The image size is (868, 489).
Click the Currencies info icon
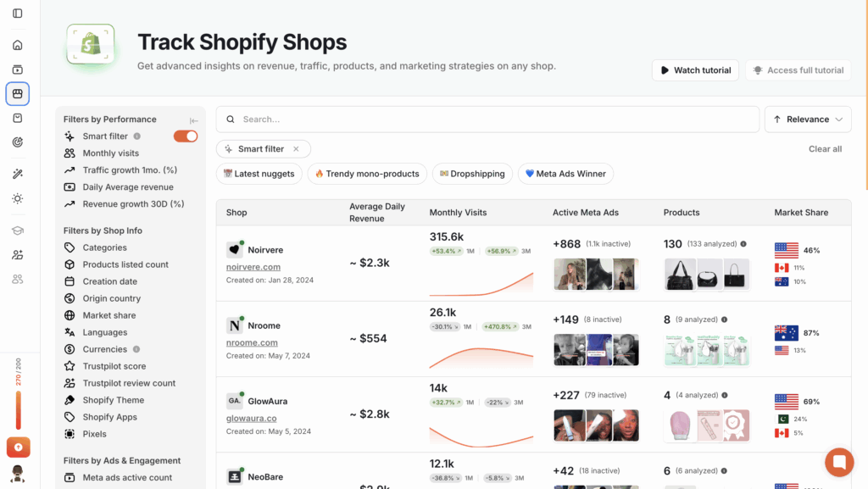(136, 349)
